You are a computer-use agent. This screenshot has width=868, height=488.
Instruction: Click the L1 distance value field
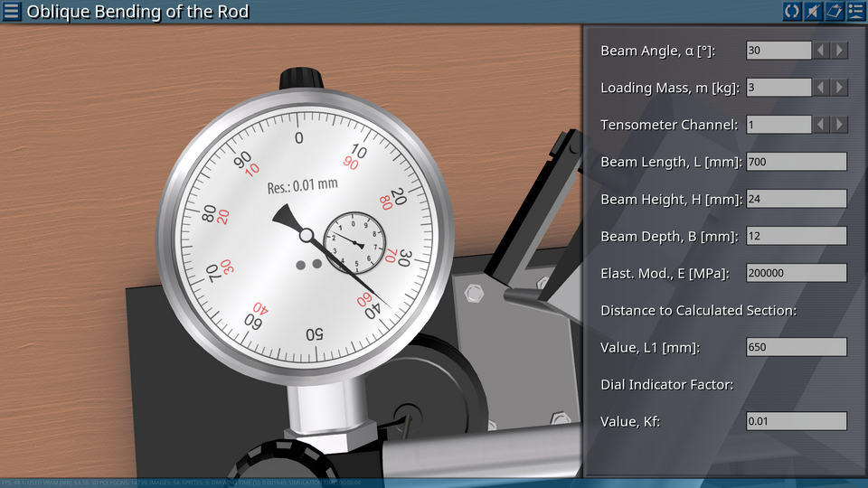[x=796, y=347]
